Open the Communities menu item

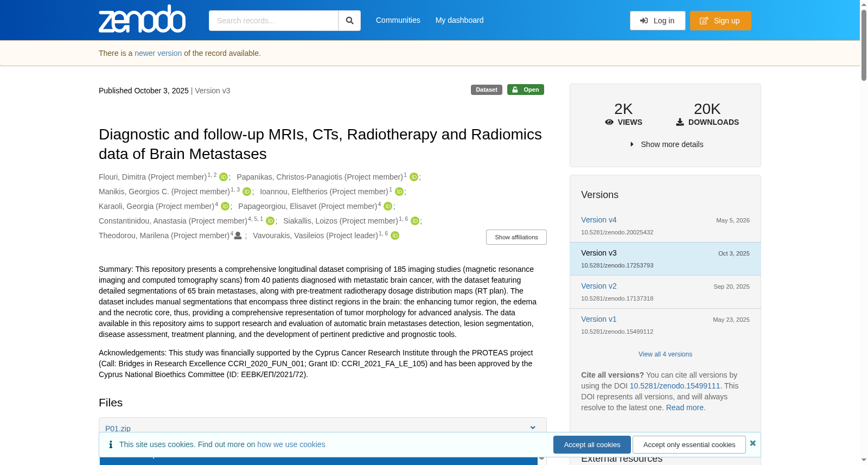398,20
